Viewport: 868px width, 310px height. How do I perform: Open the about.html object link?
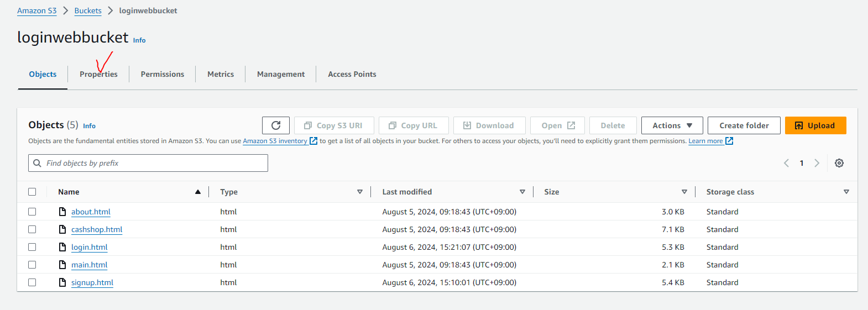[91, 212]
